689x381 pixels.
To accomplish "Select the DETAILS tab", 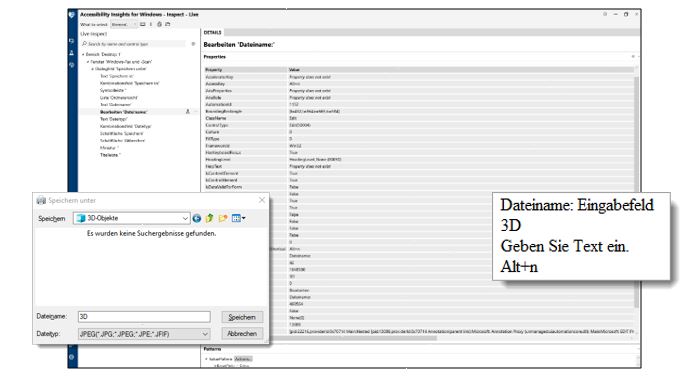I will [213, 33].
